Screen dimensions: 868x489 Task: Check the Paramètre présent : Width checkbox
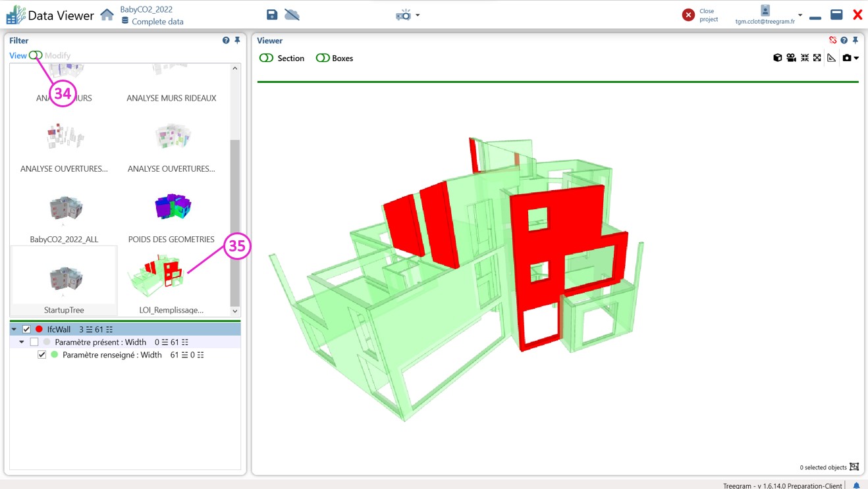[x=34, y=342]
